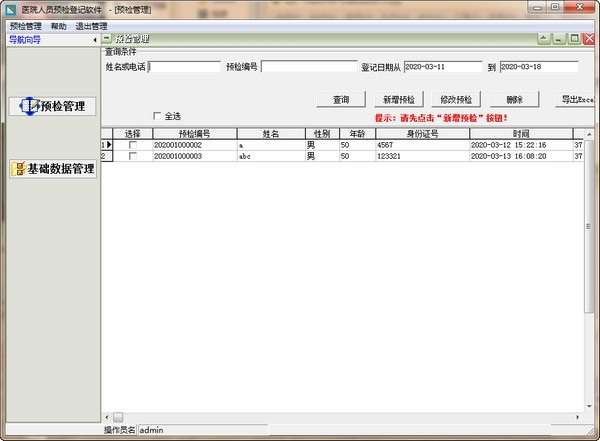
Task: Select the name cell abc
Action: coord(271,156)
